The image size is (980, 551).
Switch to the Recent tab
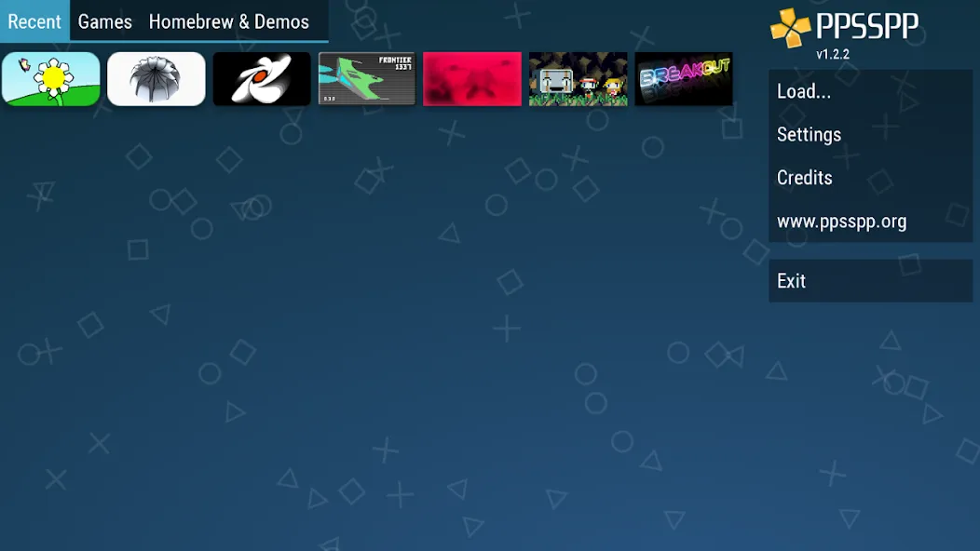[34, 21]
